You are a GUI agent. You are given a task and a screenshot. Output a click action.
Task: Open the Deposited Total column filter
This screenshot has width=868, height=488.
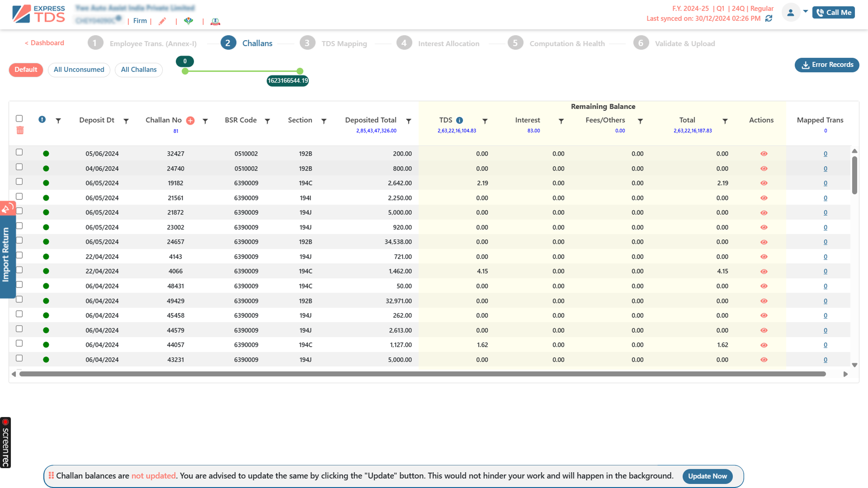409,121
